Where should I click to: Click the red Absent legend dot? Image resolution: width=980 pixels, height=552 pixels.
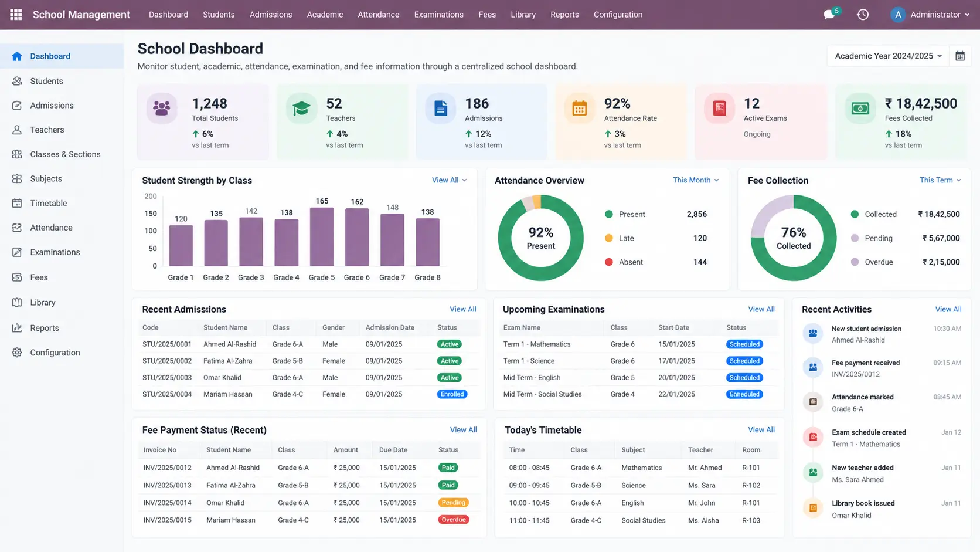click(609, 262)
